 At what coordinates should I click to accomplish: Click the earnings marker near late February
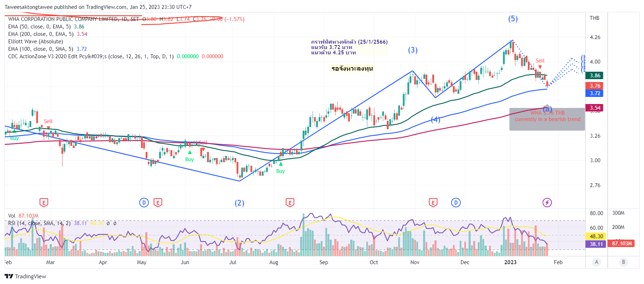(x=44, y=203)
